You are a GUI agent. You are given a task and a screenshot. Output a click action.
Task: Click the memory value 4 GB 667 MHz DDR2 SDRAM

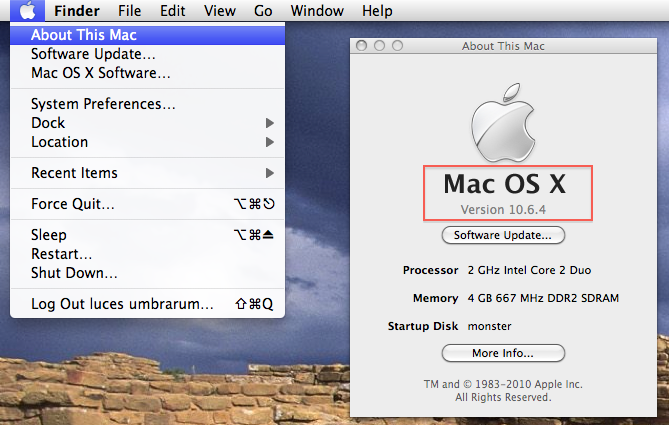click(543, 298)
